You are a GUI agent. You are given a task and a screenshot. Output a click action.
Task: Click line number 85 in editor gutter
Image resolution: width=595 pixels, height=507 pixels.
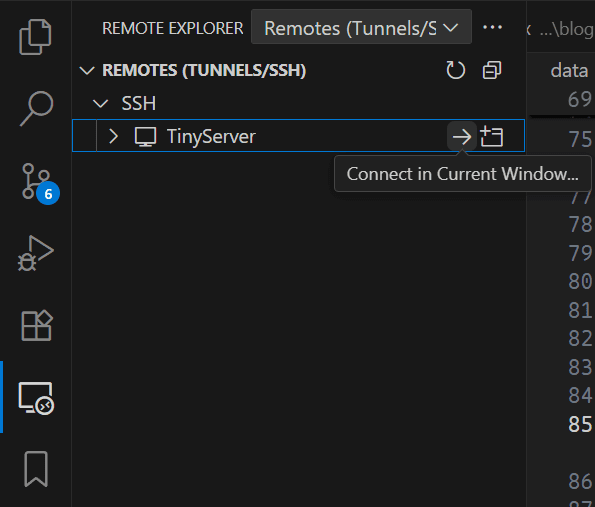581,424
